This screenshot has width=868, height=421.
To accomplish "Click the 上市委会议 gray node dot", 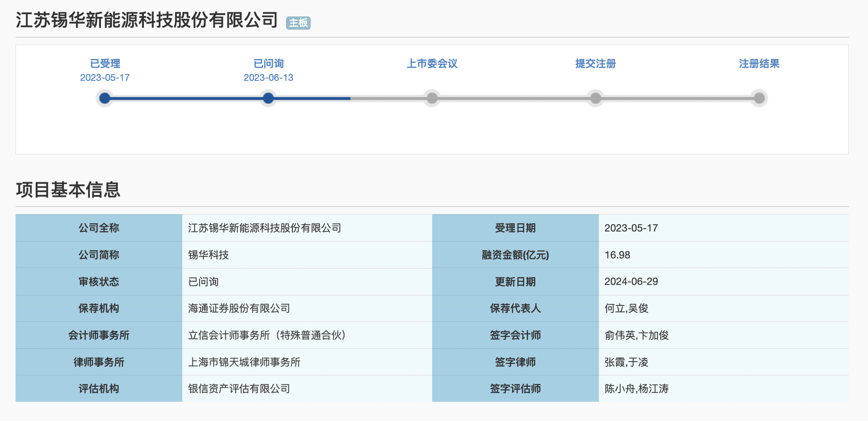I will point(432,98).
